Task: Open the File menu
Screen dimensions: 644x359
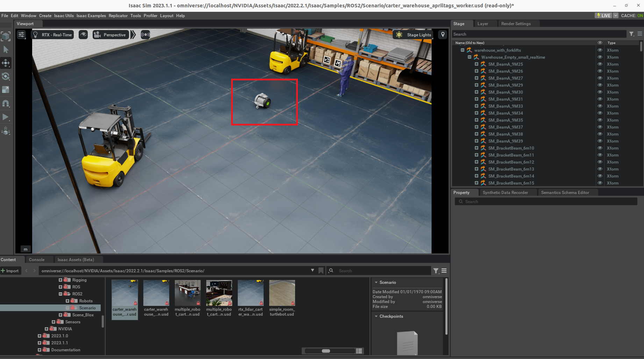Action: pos(5,16)
